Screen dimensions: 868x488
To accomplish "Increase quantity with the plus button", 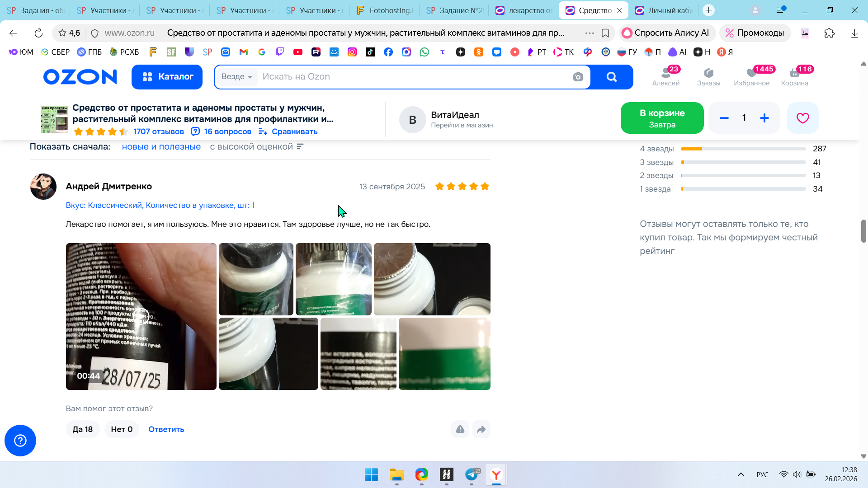I will 764,118.
